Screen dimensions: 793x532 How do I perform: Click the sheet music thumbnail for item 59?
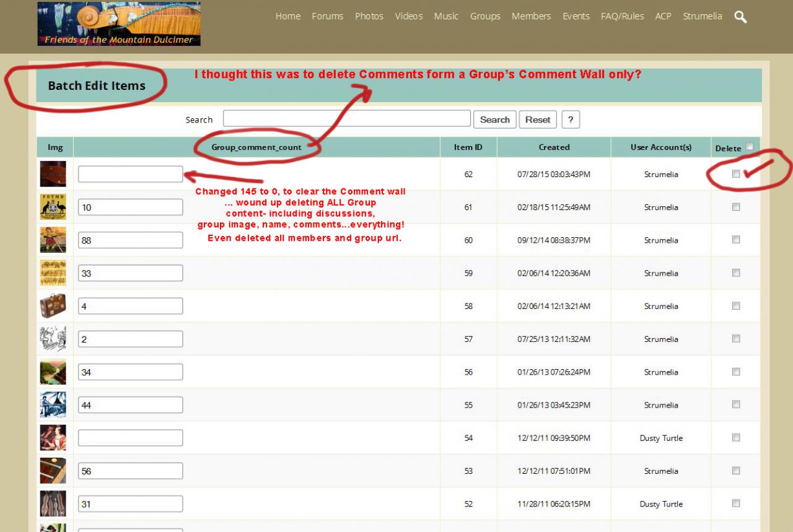click(x=53, y=273)
